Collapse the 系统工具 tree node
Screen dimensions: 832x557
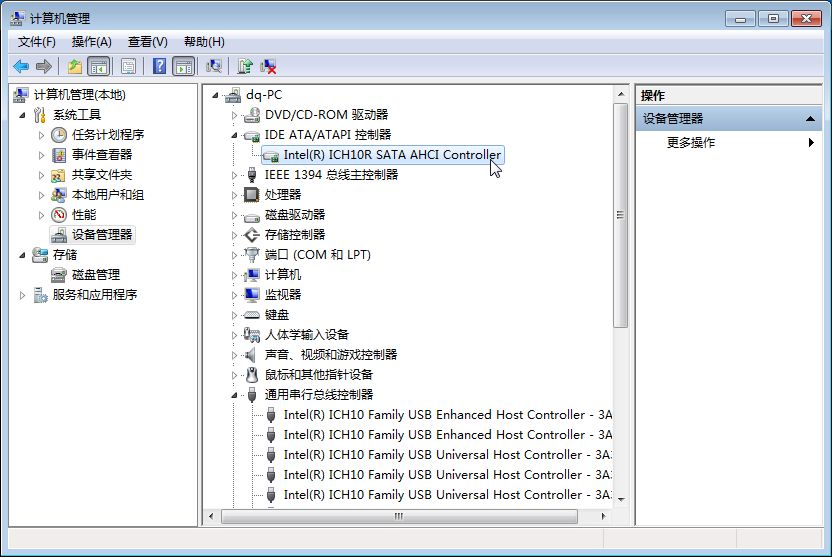pyautogui.click(x=22, y=115)
